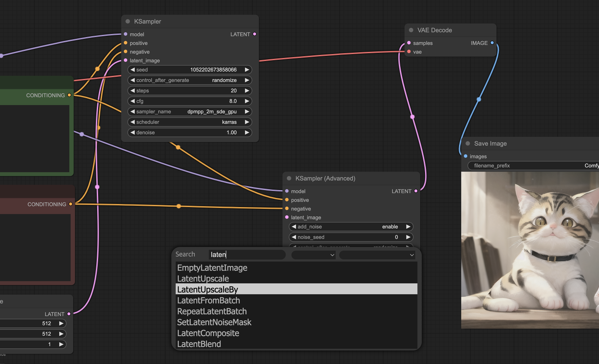
Task: Toggle control_after_generate randomize next value arrow
Action: click(x=247, y=80)
